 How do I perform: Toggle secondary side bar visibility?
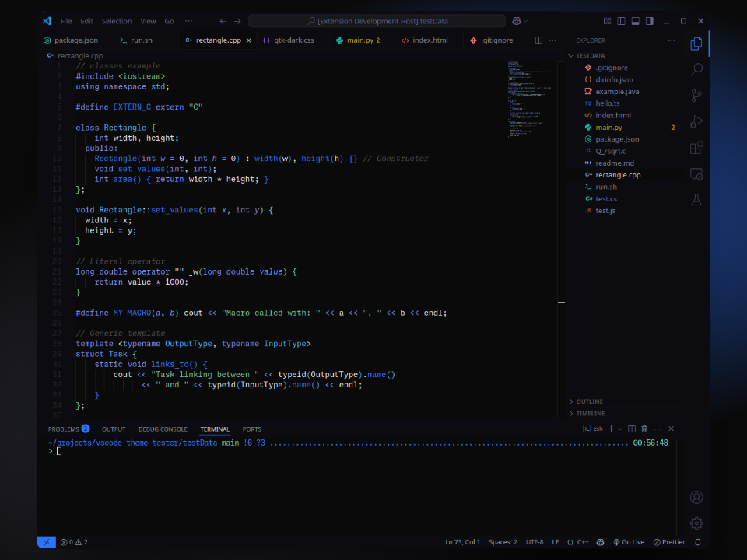pos(649,21)
